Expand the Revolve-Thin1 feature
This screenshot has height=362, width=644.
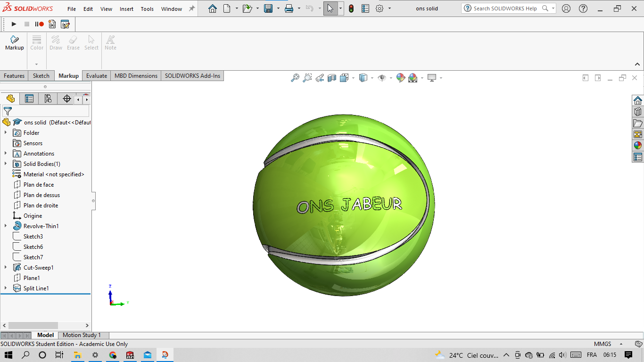tap(6, 226)
